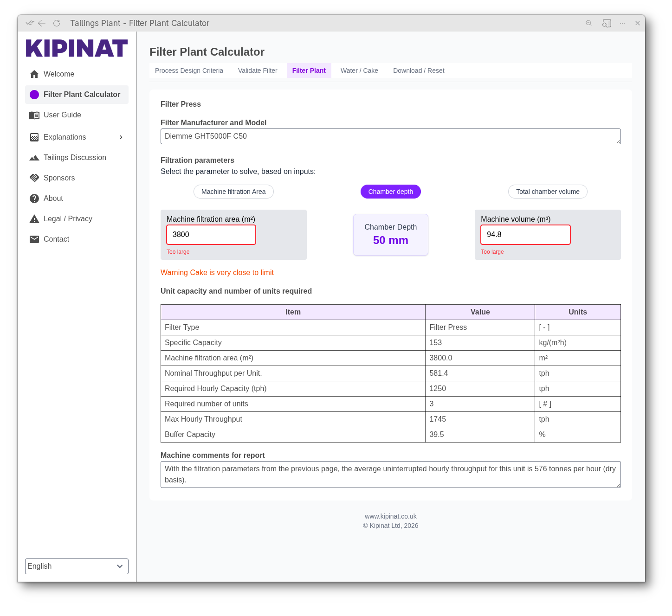Click the Tailings Discussion mountain icon
Image resolution: width=672 pixels, height=616 pixels.
(34, 158)
